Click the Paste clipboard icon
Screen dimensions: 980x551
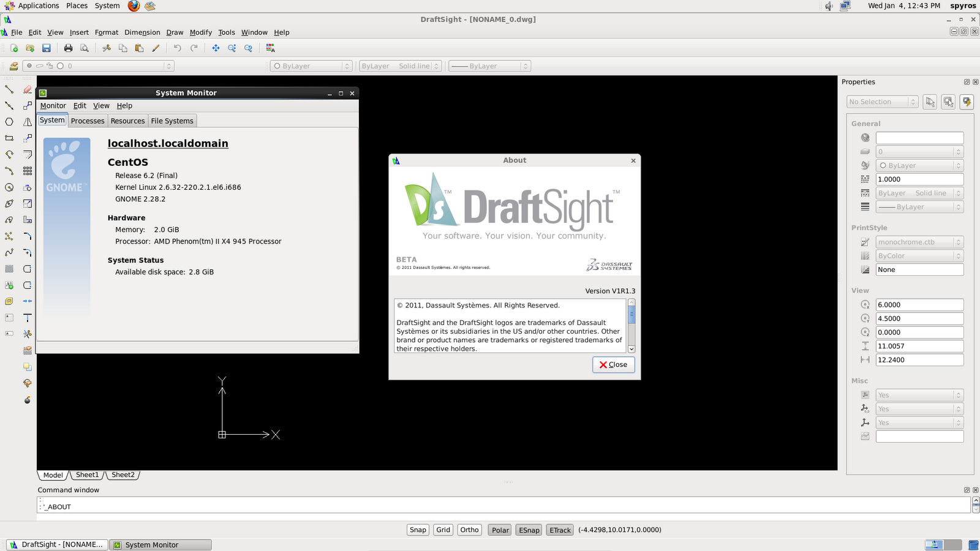click(x=139, y=48)
